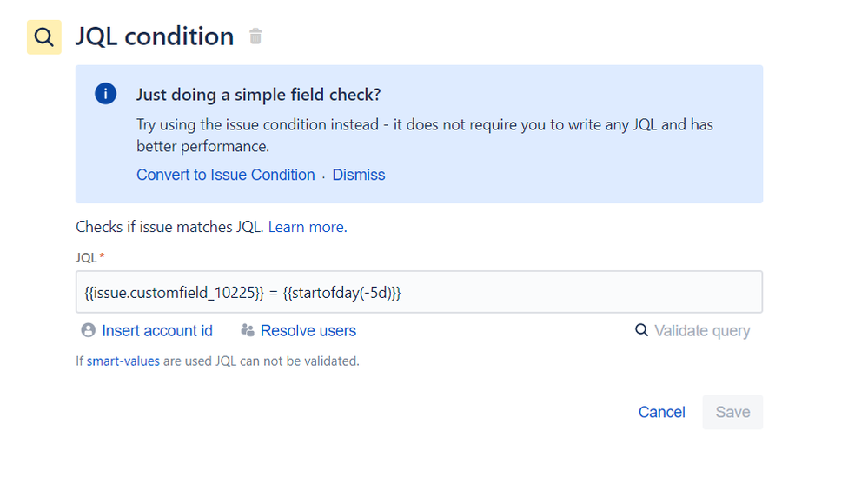Save the JQL condition
This screenshot has height=504, width=868.
click(x=732, y=412)
